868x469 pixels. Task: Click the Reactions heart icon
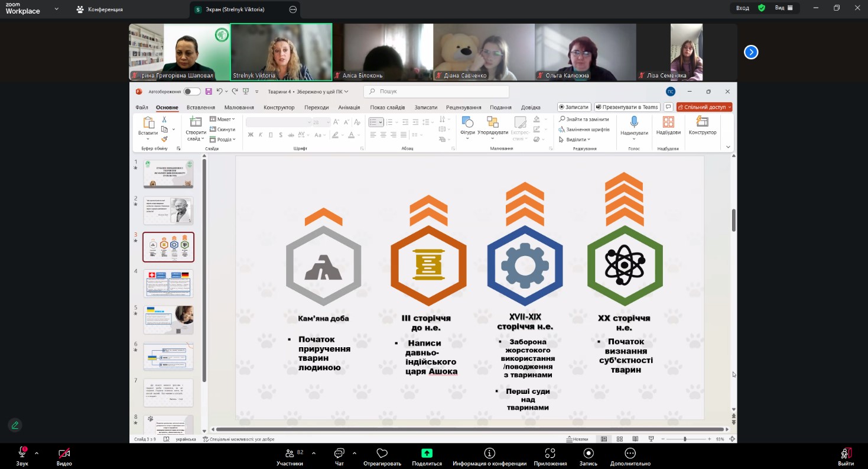[382, 454]
